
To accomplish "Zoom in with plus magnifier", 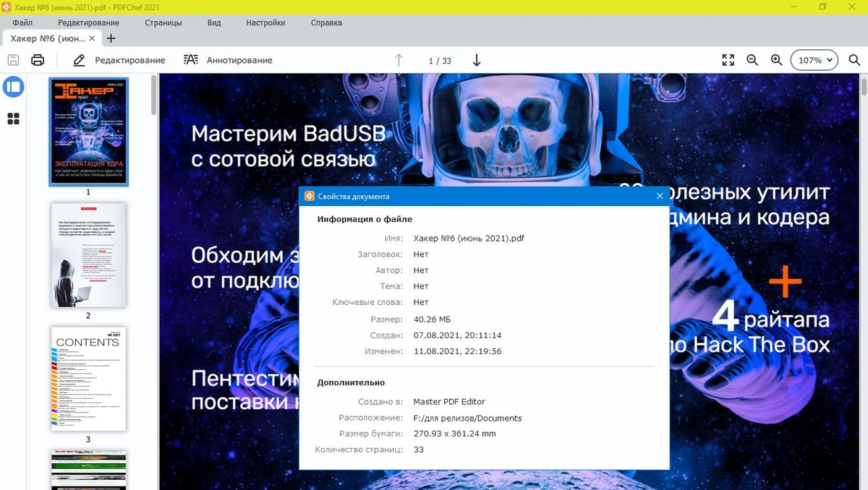I will [777, 60].
